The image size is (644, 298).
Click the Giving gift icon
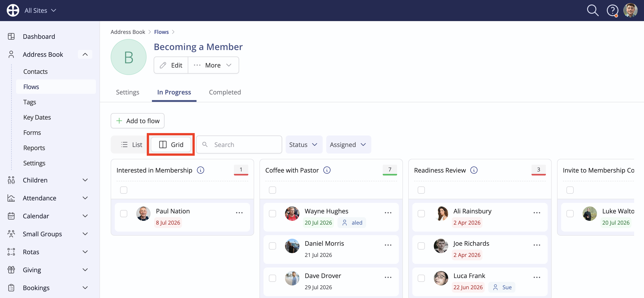tap(11, 270)
